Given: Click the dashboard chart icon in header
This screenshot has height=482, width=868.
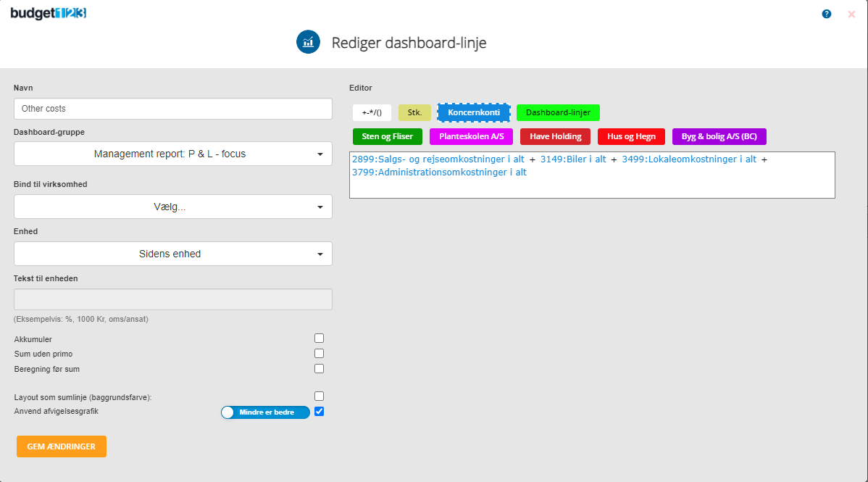Looking at the screenshot, I should 309,42.
